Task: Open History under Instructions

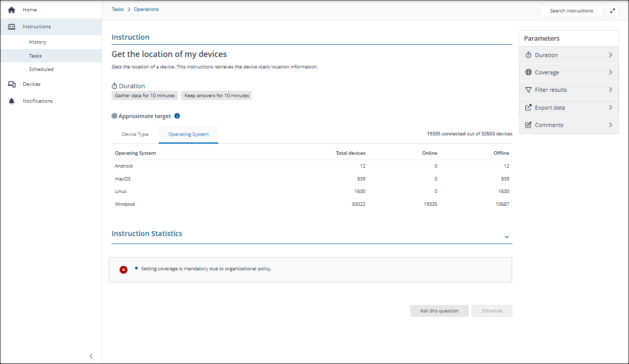Action: click(38, 42)
